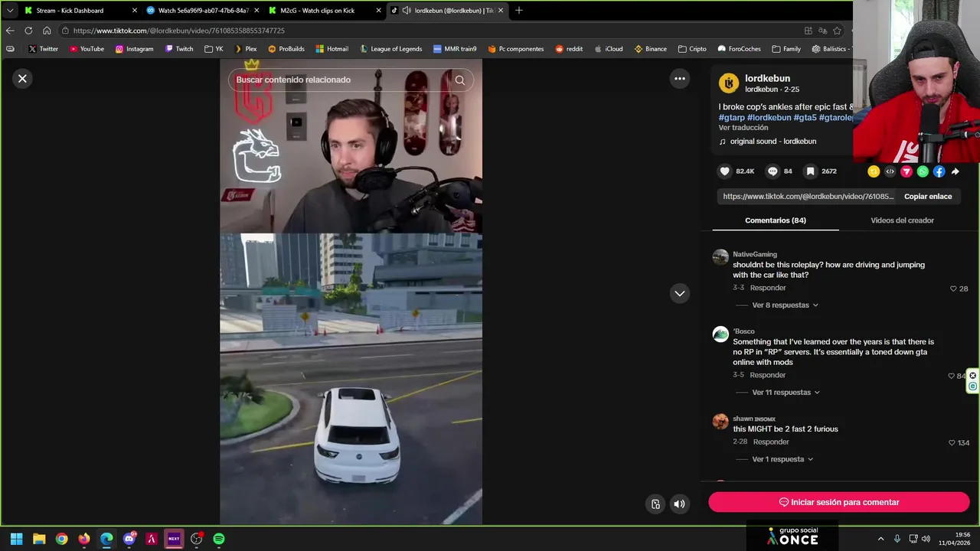
Task: Switch to 'Videos del creador' tab
Action: (x=902, y=220)
